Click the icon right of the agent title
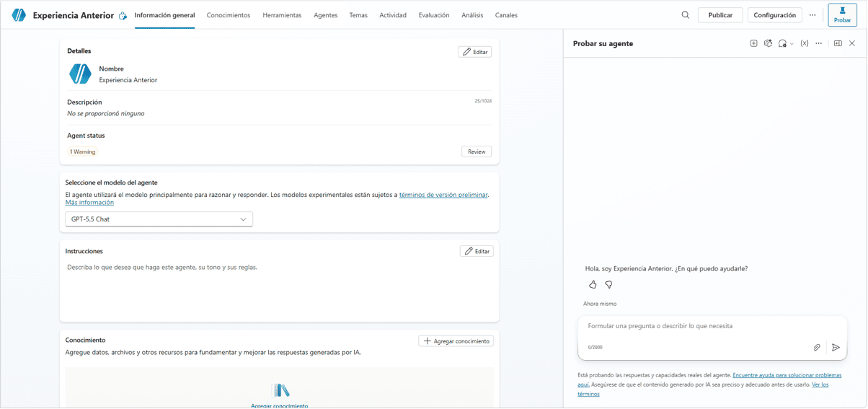The image size is (868, 409). [x=123, y=16]
